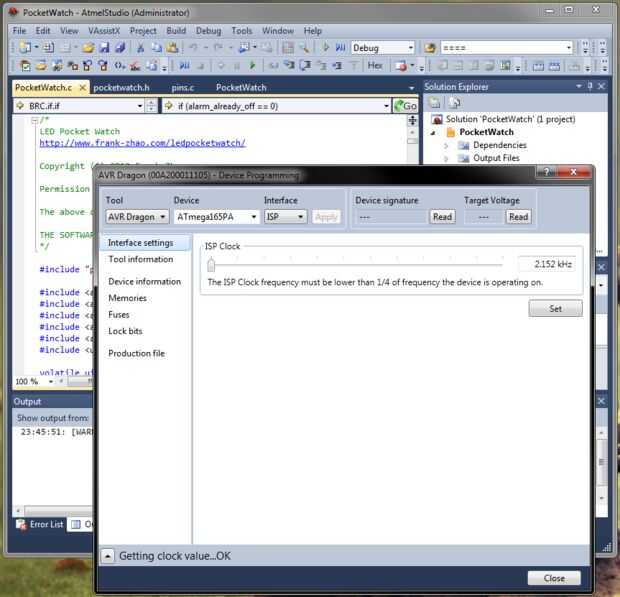Image resolution: width=620 pixels, height=597 pixels.
Task: Click the ISP Clock 2.152 kHz value field
Action: (546, 264)
